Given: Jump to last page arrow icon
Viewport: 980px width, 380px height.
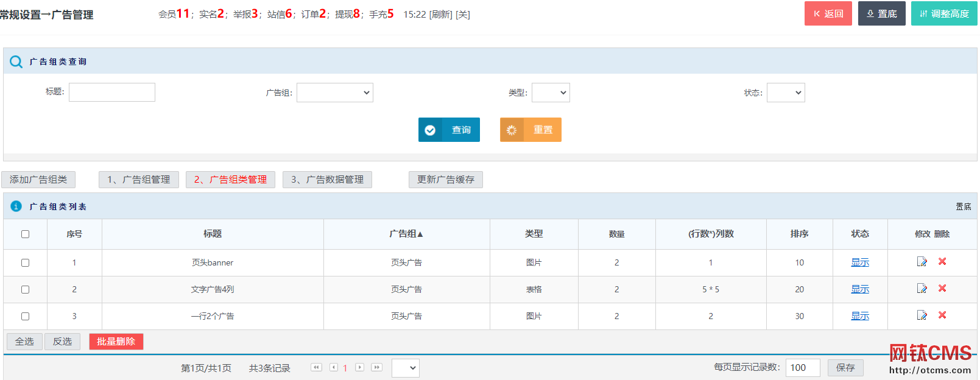Looking at the screenshot, I should pyautogui.click(x=377, y=367).
